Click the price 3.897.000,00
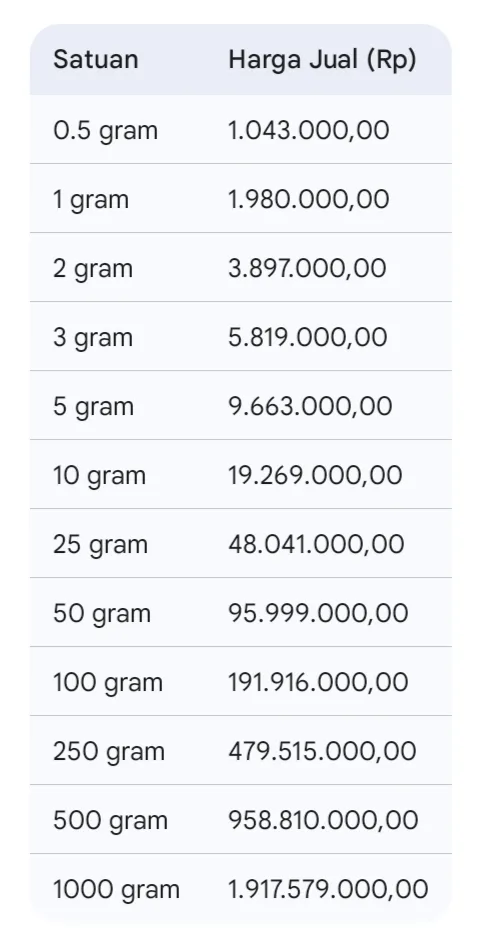The image size is (484, 940). point(307,268)
